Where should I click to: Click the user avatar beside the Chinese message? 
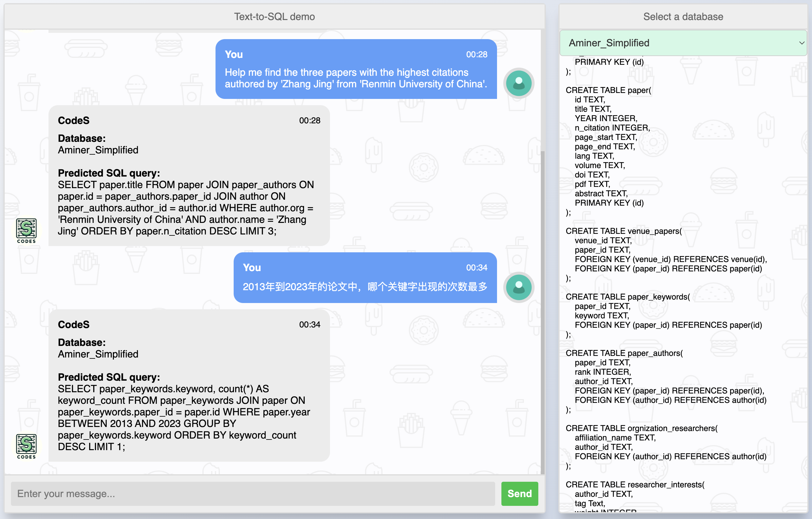pyautogui.click(x=518, y=287)
